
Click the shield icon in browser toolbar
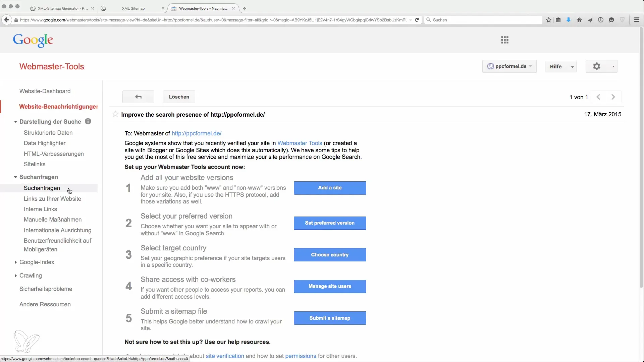point(622,20)
